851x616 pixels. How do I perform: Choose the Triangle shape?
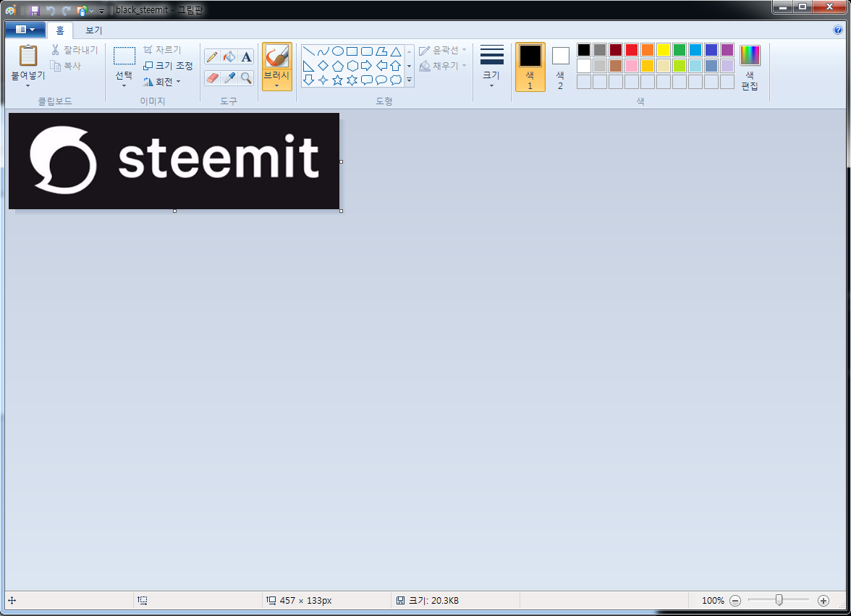397,51
